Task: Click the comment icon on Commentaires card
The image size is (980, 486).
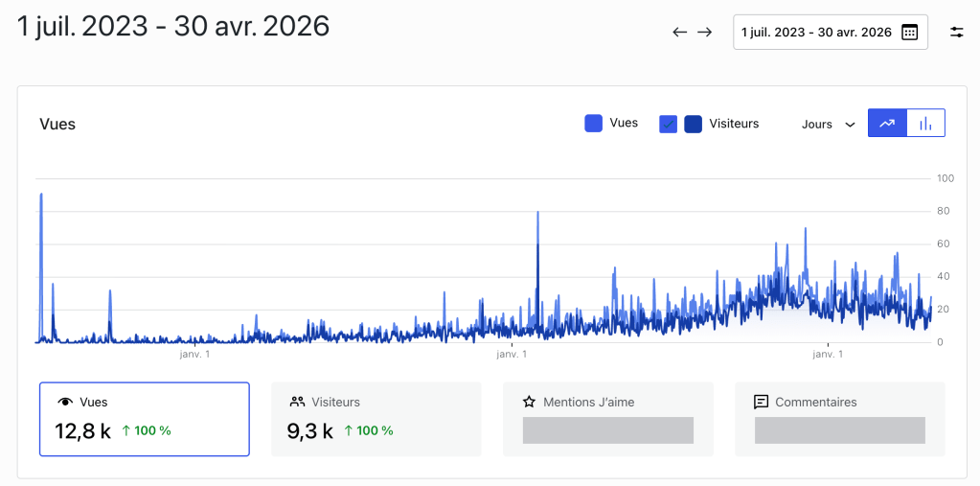Action: pyautogui.click(x=762, y=403)
